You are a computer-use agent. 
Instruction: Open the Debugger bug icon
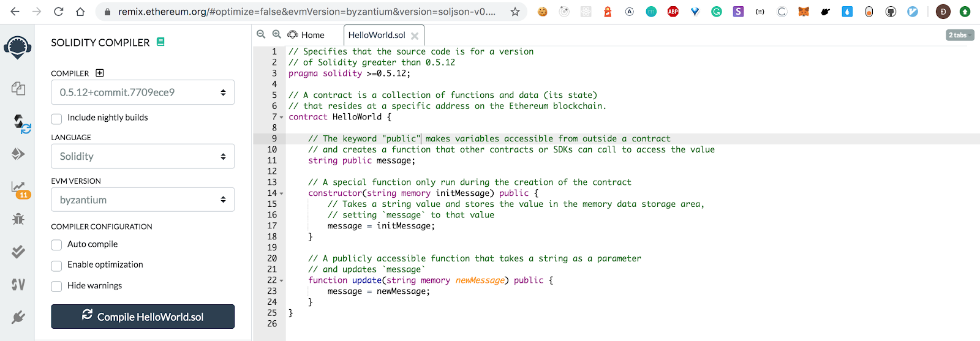coord(18,219)
